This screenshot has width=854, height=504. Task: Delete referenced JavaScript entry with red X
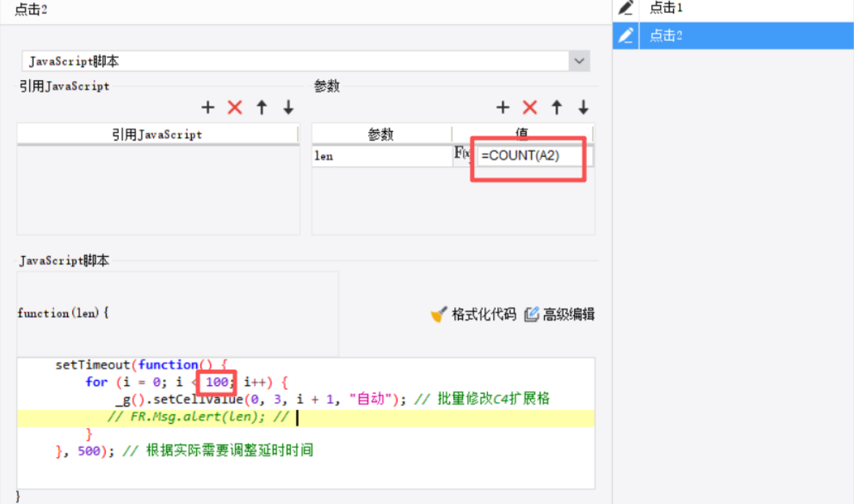[x=235, y=107]
